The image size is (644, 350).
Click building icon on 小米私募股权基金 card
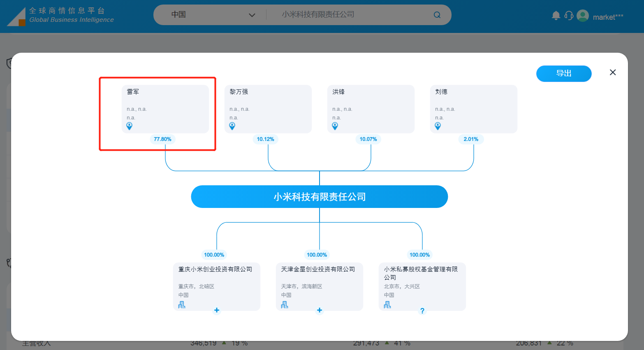(387, 305)
